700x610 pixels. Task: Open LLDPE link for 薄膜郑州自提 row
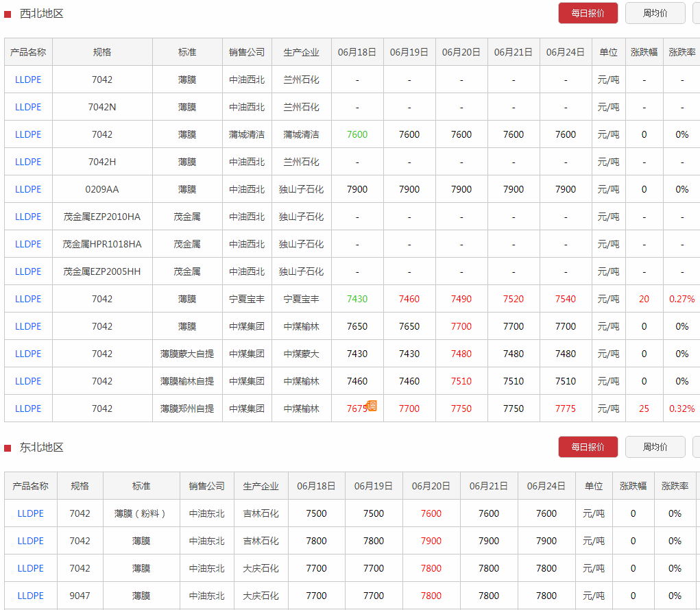point(28,408)
